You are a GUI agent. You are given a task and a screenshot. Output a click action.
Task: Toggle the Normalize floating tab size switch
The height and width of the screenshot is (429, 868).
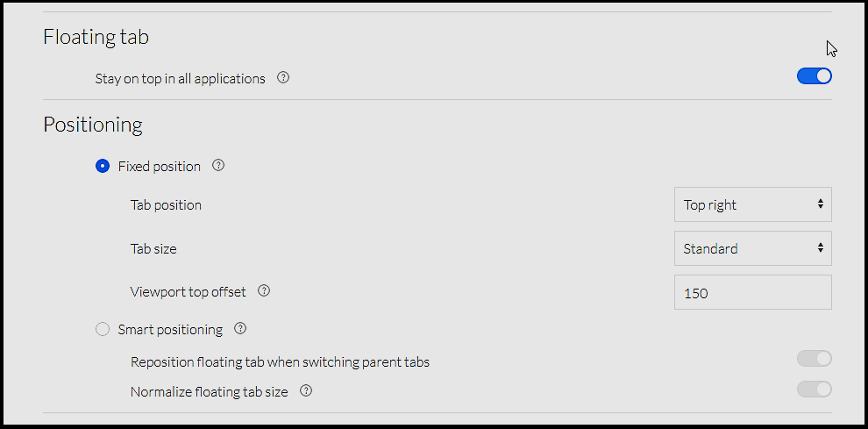pos(814,389)
